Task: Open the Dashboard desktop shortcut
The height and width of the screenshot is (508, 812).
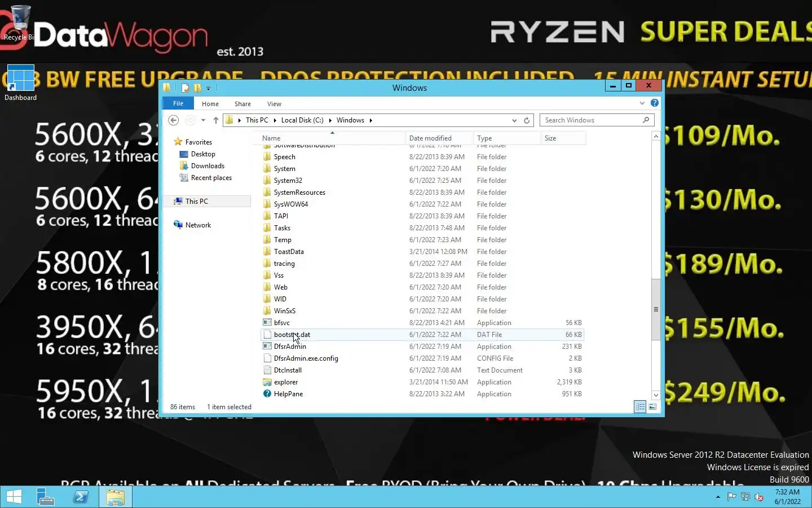Action: 20,83
